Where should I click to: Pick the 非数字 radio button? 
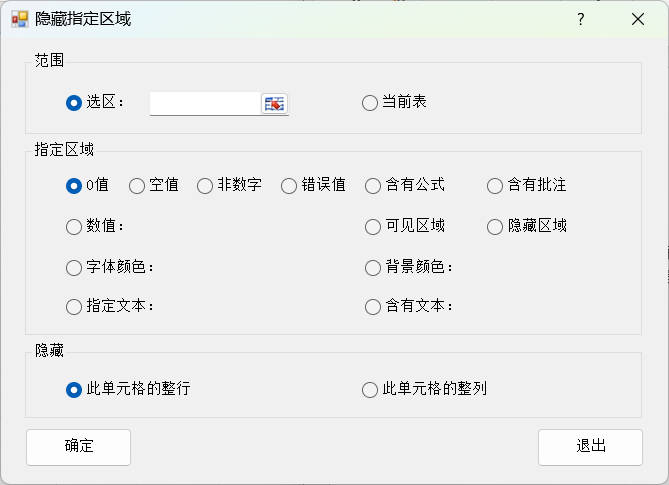tap(205, 185)
